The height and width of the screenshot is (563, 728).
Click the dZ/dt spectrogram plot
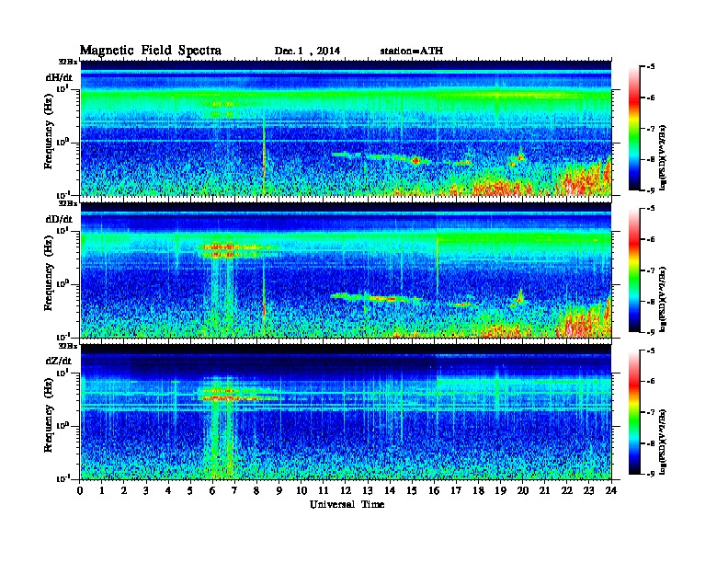tap(346, 412)
